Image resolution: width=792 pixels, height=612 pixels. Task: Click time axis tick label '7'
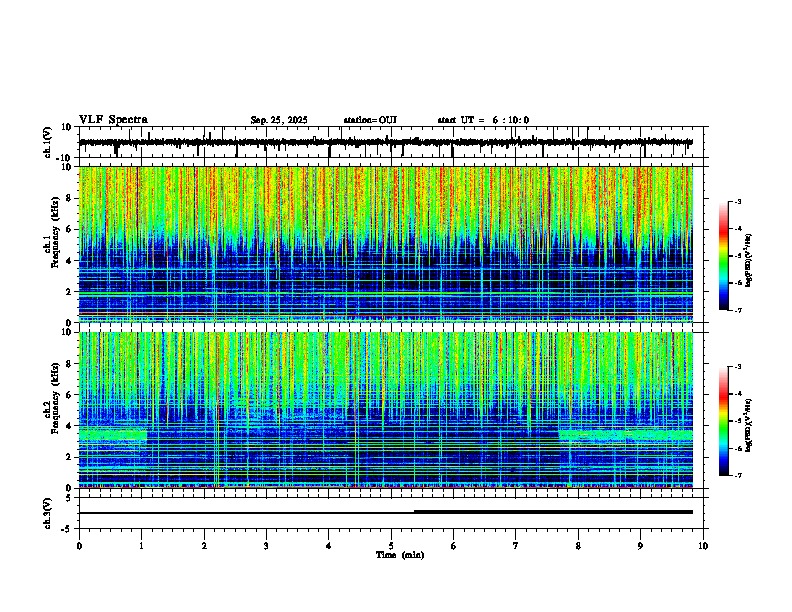coord(516,546)
